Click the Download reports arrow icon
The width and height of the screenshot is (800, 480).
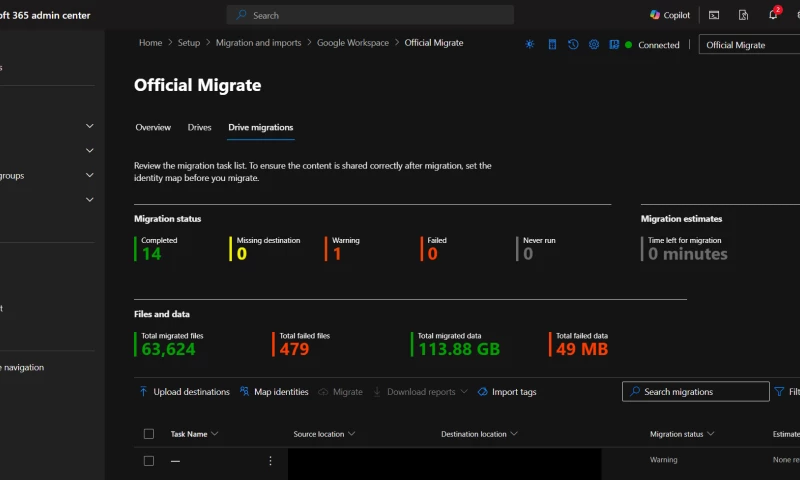(377, 392)
